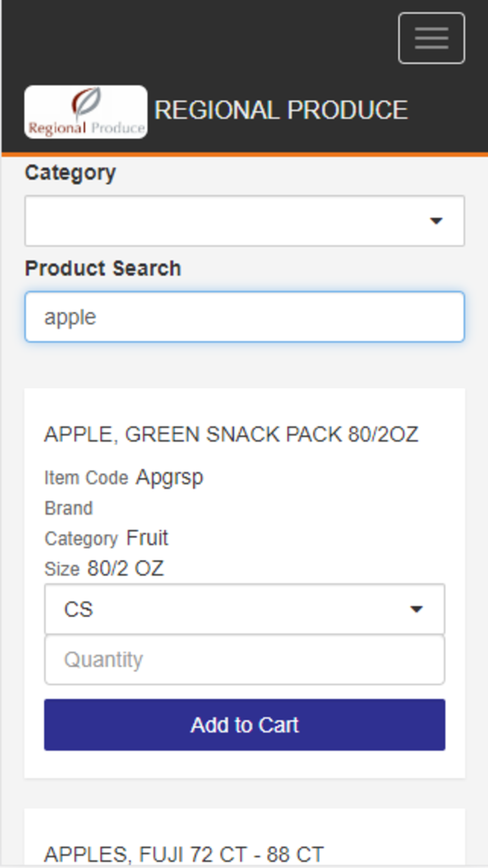The image size is (488, 868).
Task: Open APPLE, GREEN SNACK PACK 80/2OZ product title
Action: [x=231, y=434]
